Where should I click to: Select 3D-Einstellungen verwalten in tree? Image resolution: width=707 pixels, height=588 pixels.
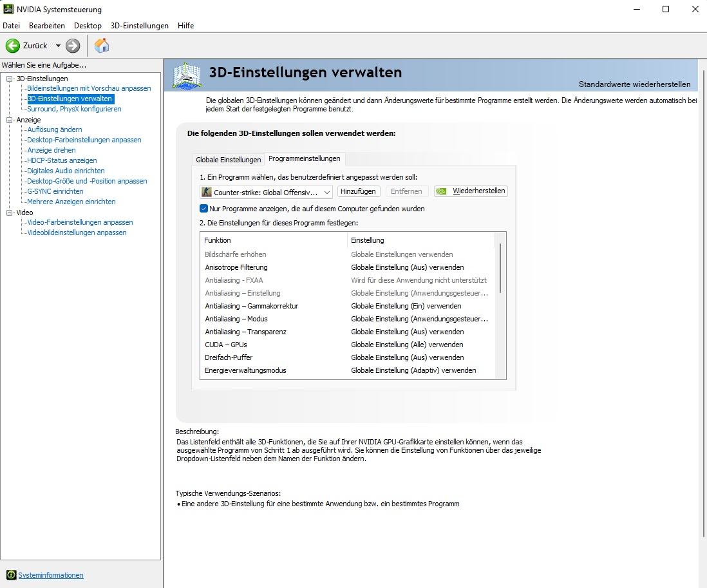(70, 99)
